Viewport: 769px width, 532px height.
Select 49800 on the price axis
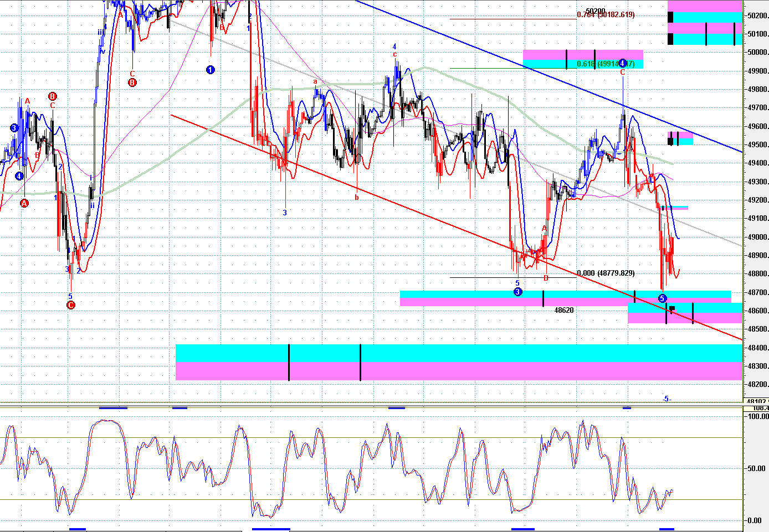click(x=757, y=89)
